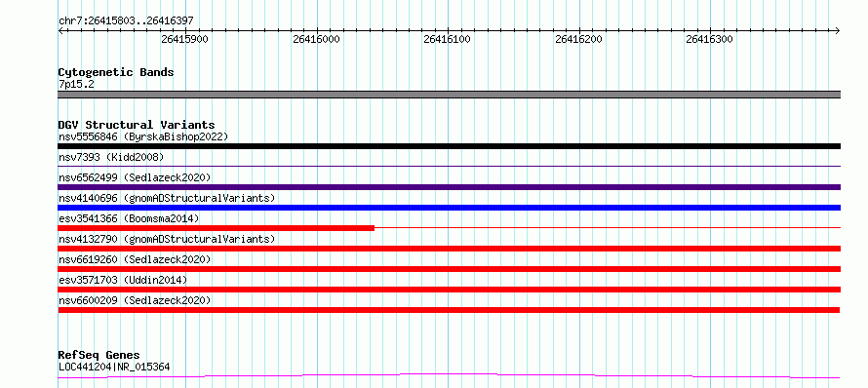Select the black nsv5556846 variant bar
Image resolution: width=868 pixels, height=388 pixels.
coord(449,146)
